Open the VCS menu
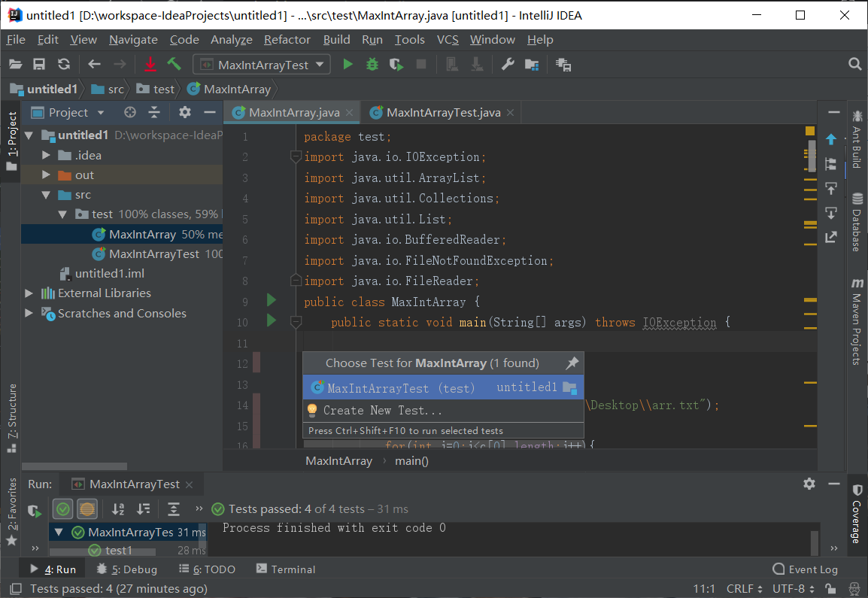This screenshot has height=598, width=868. pyautogui.click(x=448, y=40)
